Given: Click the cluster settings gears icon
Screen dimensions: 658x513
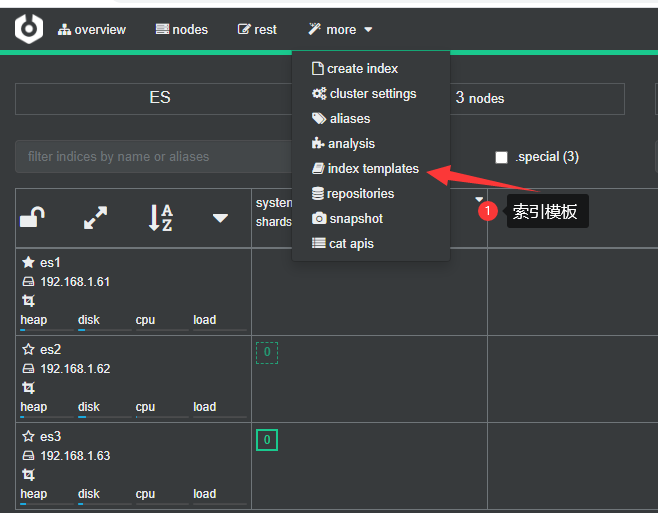Looking at the screenshot, I should (x=319, y=93).
